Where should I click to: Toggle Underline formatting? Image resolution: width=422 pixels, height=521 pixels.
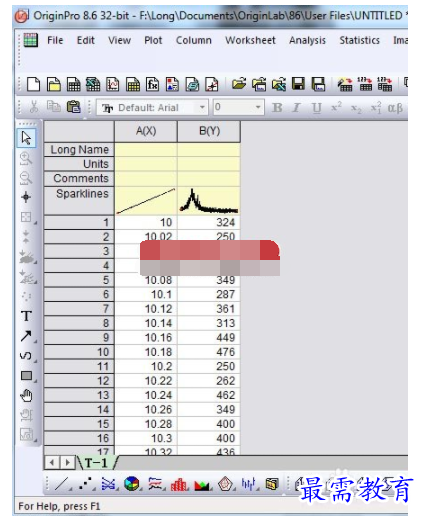(316, 108)
